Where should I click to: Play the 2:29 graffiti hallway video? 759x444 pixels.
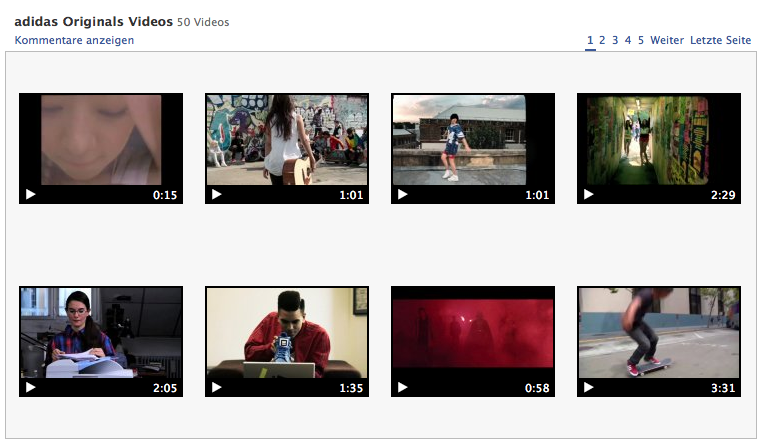pos(588,195)
